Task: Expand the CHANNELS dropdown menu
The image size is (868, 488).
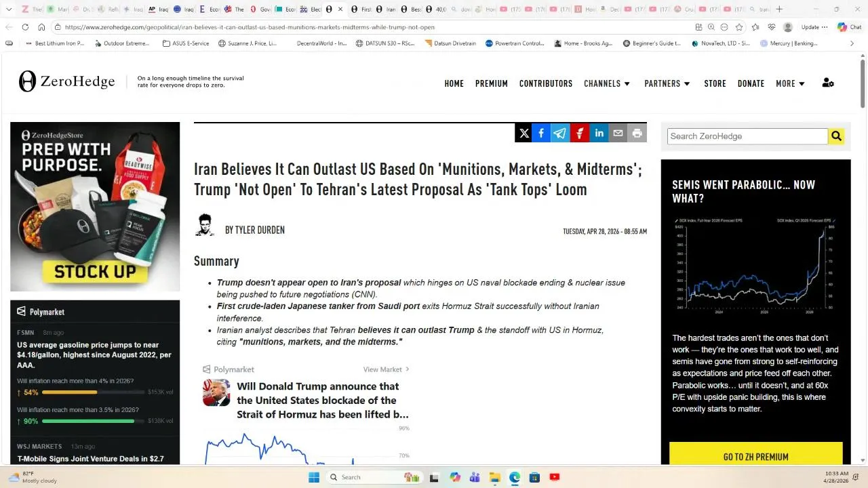Action: (x=607, y=83)
